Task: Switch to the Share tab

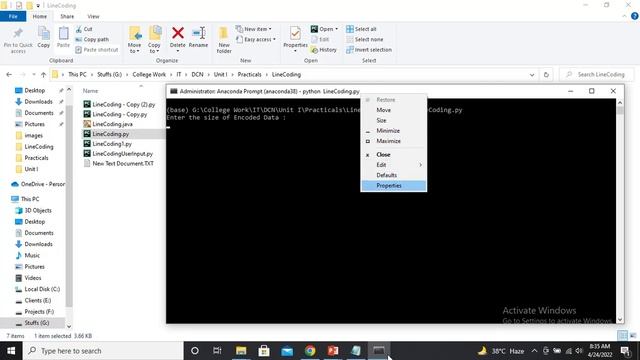Action: tap(67, 16)
